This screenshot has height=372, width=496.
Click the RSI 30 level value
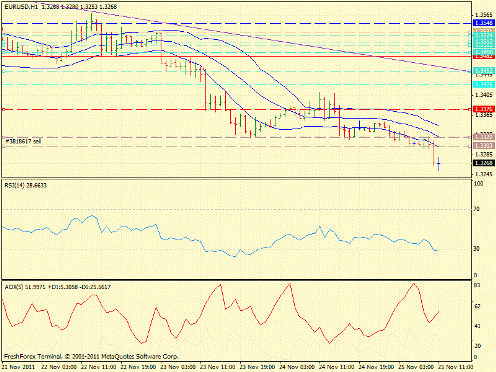477,249
